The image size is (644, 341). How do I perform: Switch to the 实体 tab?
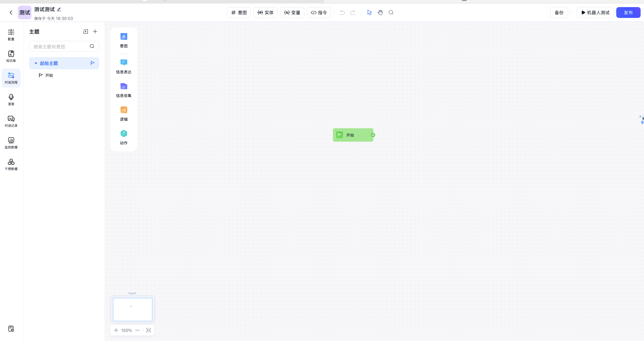click(265, 13)
